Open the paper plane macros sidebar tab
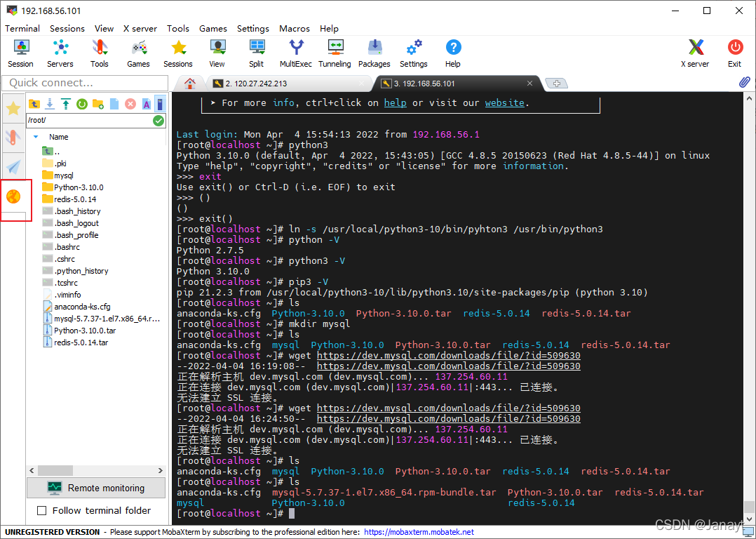 coord(13,167)
